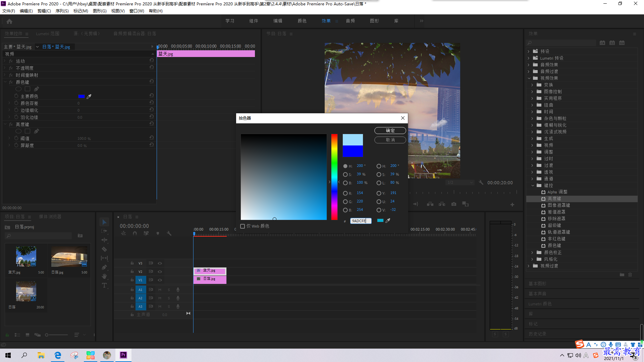Click the timeline settings wrench icon
Viewport: 644px width, 362px height.
pyautogui.click(x=169, y=233)
